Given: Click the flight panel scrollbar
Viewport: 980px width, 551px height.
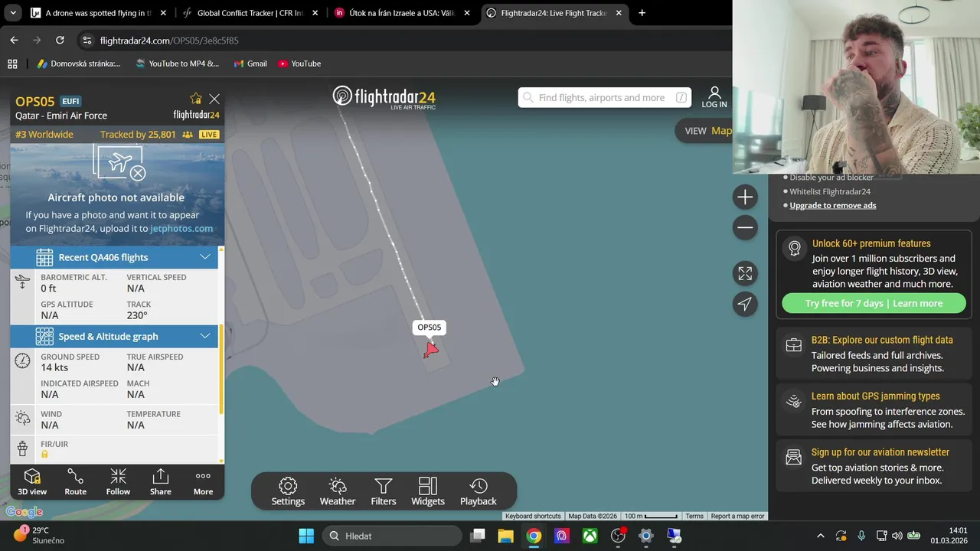Looking at the screenshot, I should [222, 368].
